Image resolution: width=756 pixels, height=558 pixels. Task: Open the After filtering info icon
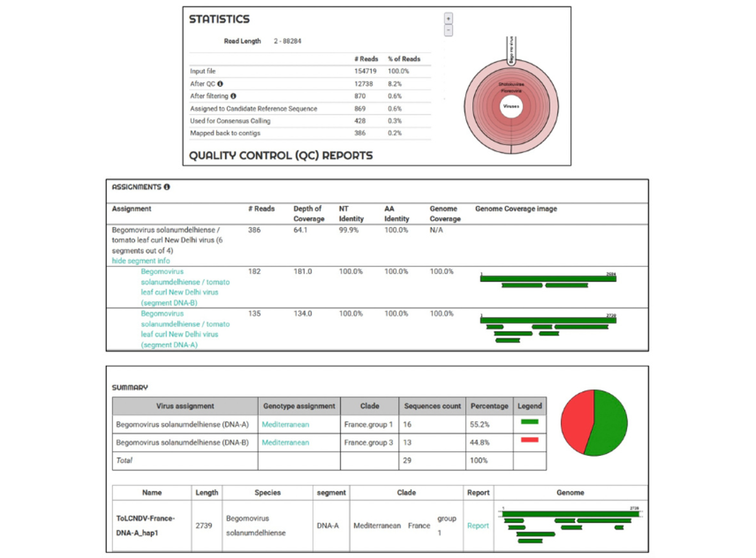[233, 96]
